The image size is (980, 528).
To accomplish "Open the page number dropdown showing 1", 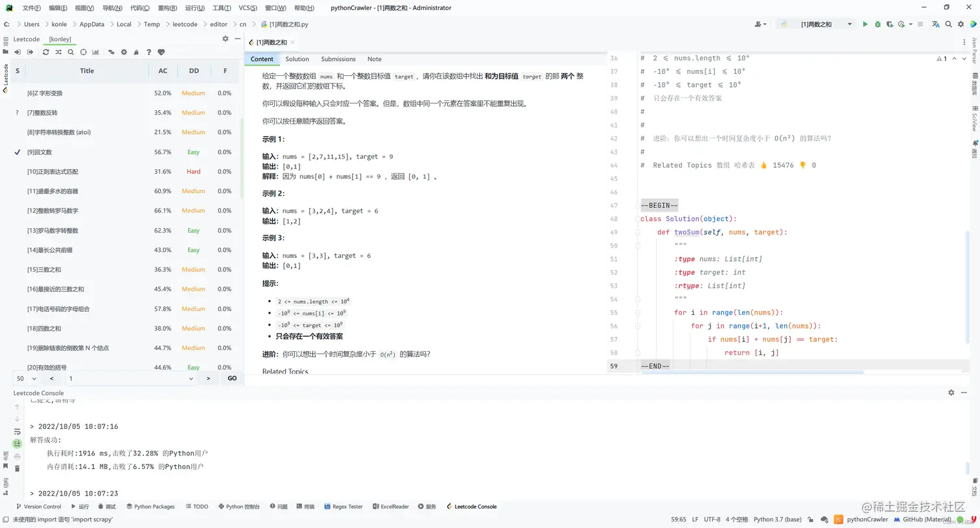I will [131, 378].
